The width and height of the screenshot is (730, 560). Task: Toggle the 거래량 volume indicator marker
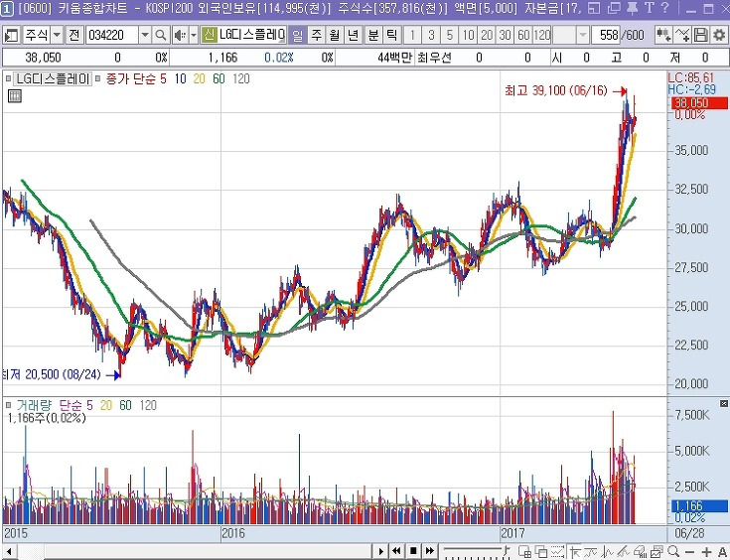tap(8, 405)
